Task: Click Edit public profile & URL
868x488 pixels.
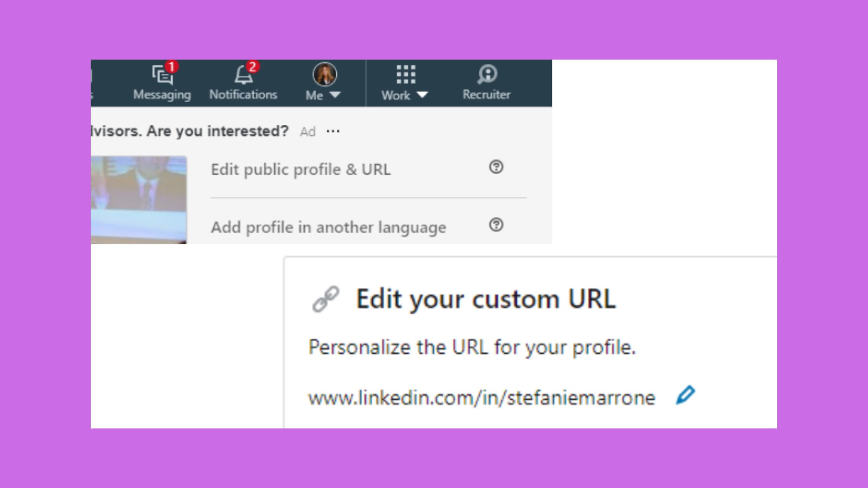Action: click(301, 170)
